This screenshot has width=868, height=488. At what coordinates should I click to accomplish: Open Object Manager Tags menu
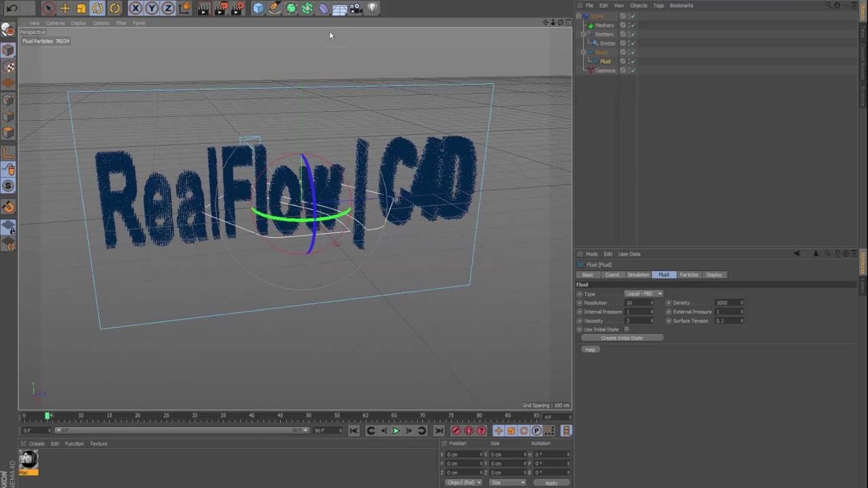[658, 5]
